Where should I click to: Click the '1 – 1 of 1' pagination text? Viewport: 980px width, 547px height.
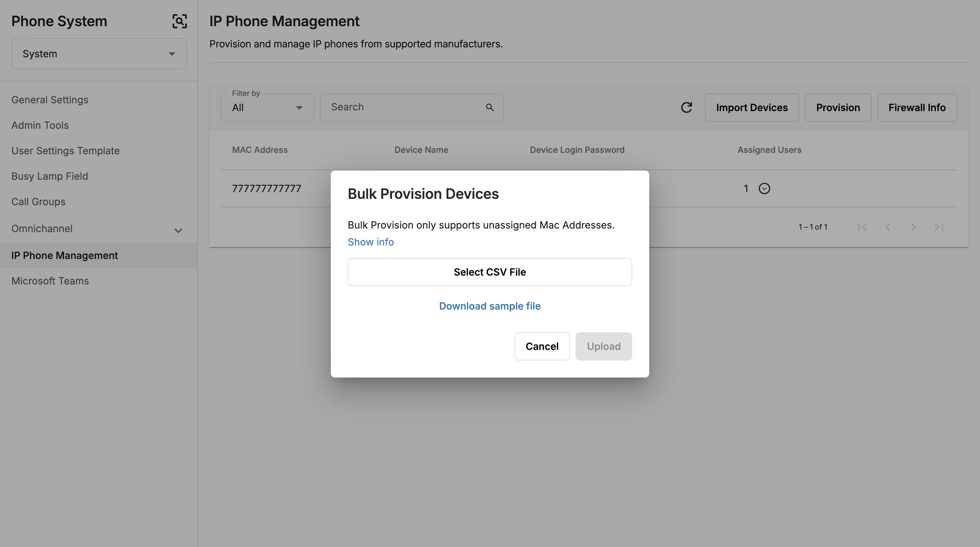[813, 227]
